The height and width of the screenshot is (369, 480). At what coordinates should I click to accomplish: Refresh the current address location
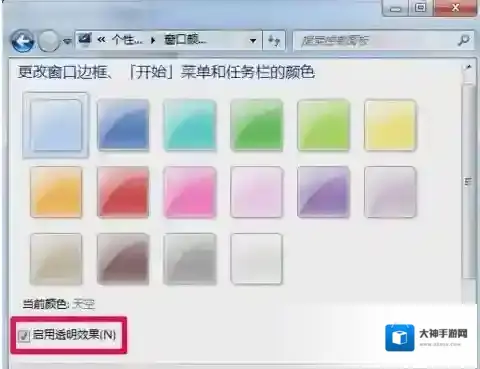274,41
